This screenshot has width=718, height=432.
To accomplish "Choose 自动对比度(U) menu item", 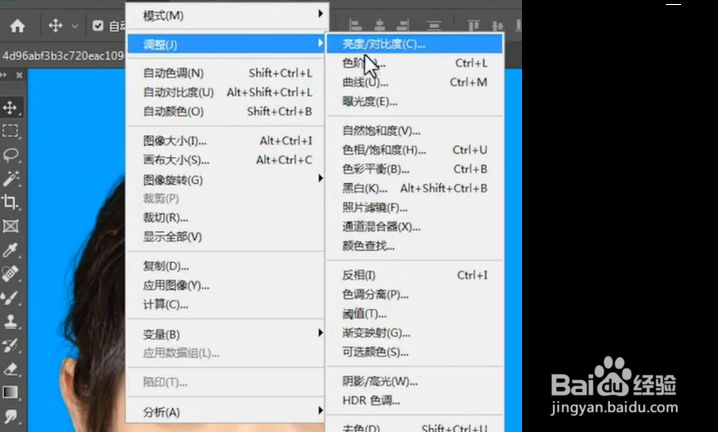I will pyautogui.click(x=226, y=93).
